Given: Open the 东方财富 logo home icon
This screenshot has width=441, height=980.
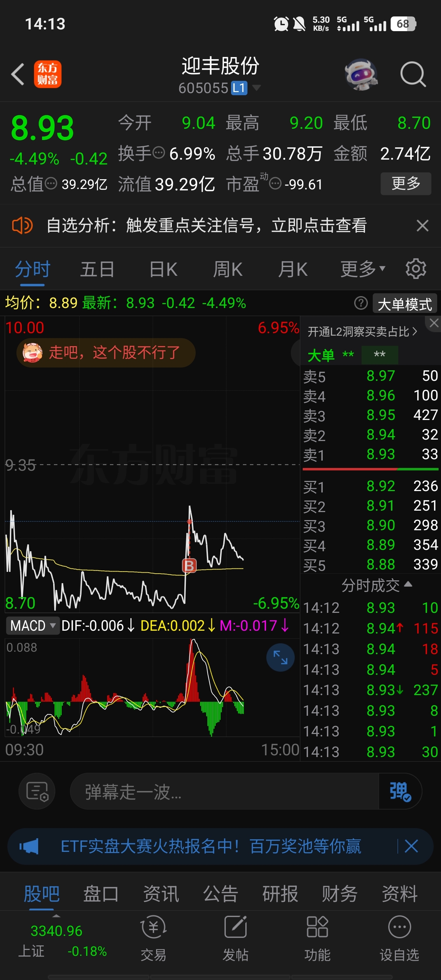Looking at the screenshot, I should pos(48,74).
